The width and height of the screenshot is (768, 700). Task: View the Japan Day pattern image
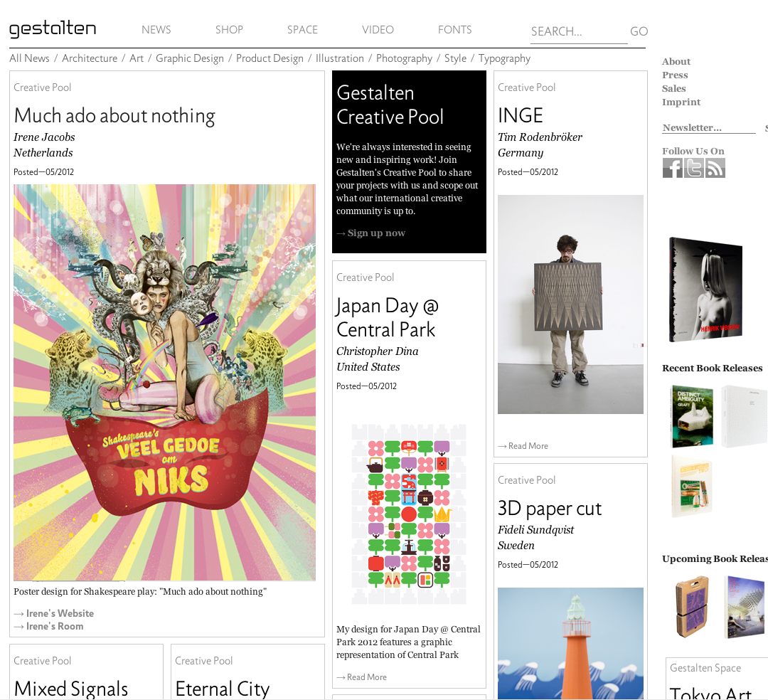[x=409, y=514]
